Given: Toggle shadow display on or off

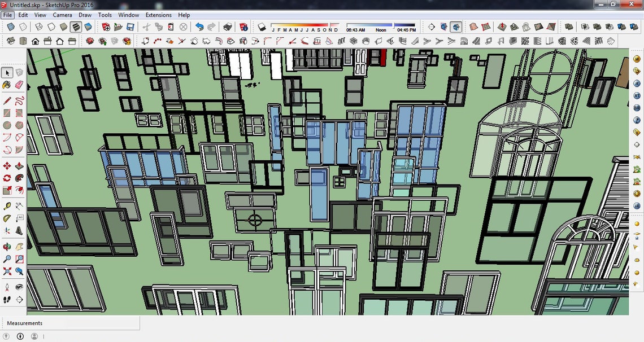Looking at the screenshot, I should (x=260, y=27).
